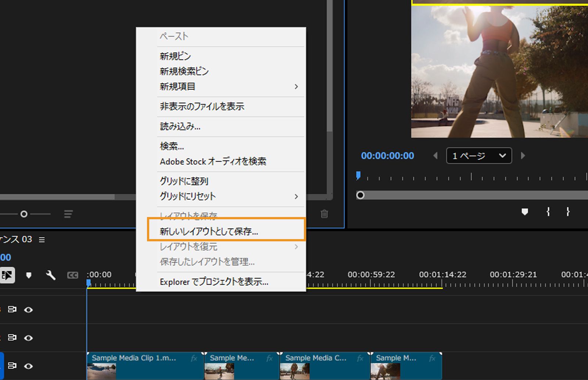Click the program monitor video preview

click(499, 71)
